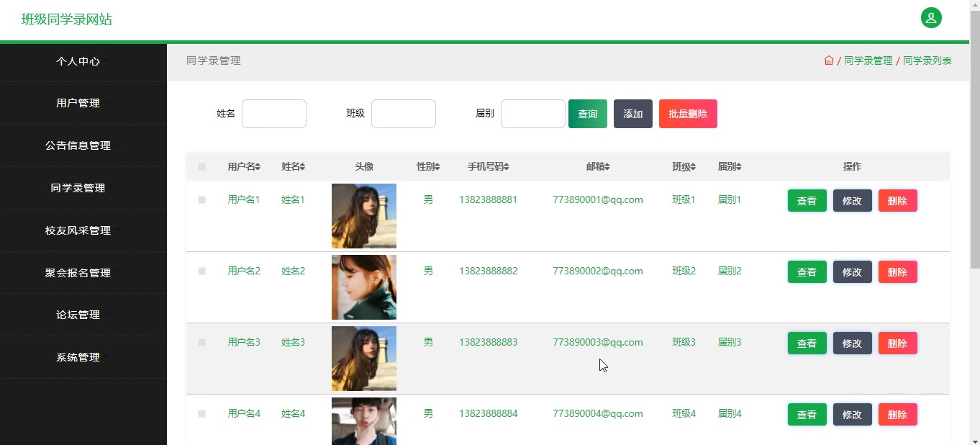This screenshot has width=980, height=445.
Task: Edit 用户名1 with 修改 button
Action: coord(853,201)
